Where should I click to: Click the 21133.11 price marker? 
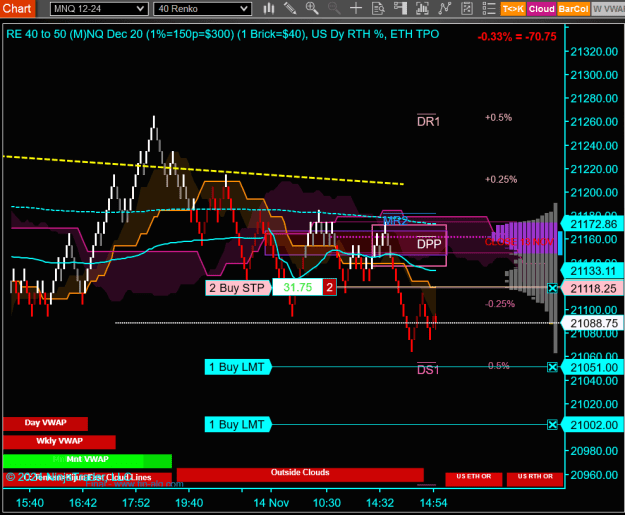click(593, 271)
